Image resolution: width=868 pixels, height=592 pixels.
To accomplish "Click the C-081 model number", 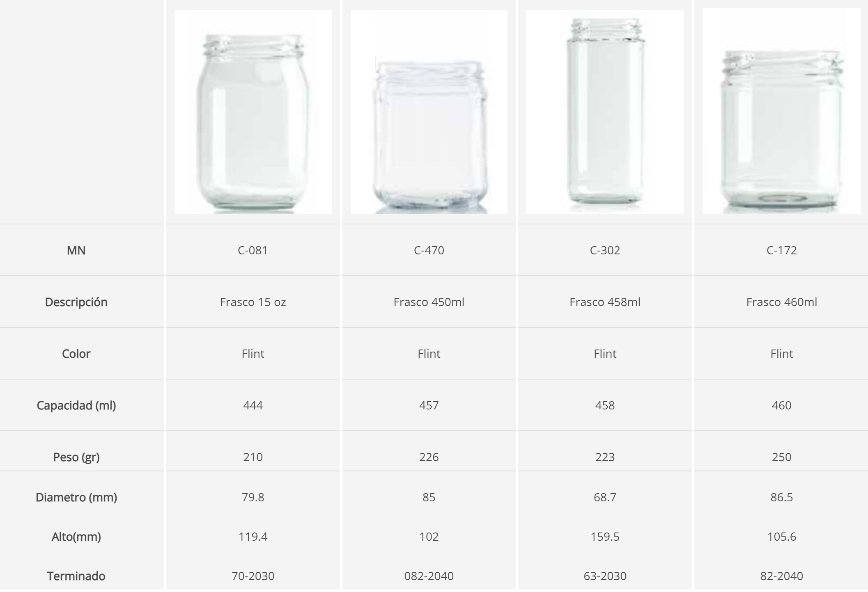I will click(x=253, y=250).
